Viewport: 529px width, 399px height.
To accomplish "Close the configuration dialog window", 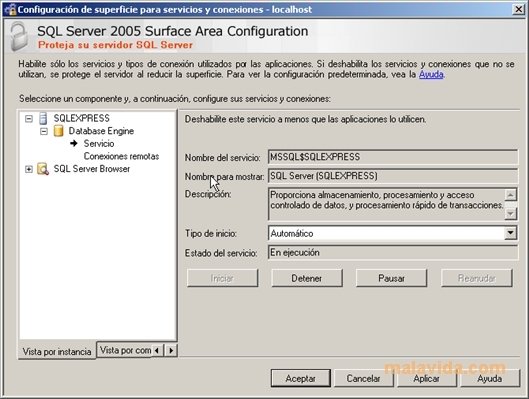I will pyautogui.click(x=518, y=9).
